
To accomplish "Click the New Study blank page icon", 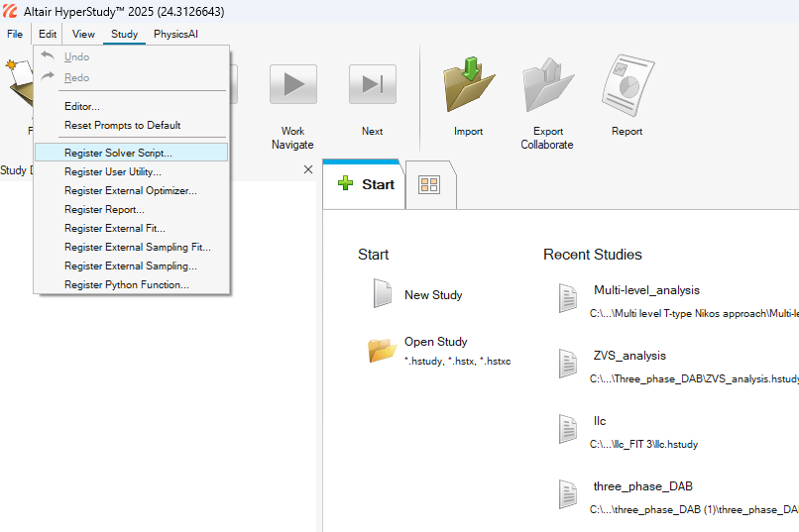I will [x=383, y=293].
